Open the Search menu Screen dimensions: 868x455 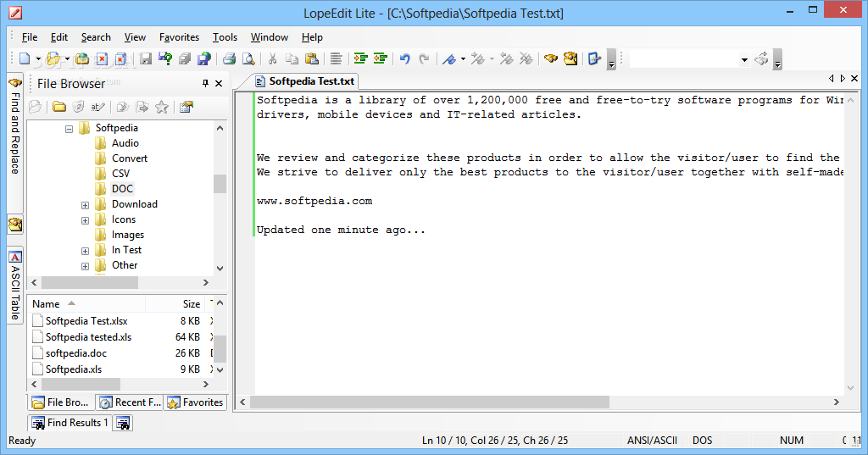tap(96, 37)
